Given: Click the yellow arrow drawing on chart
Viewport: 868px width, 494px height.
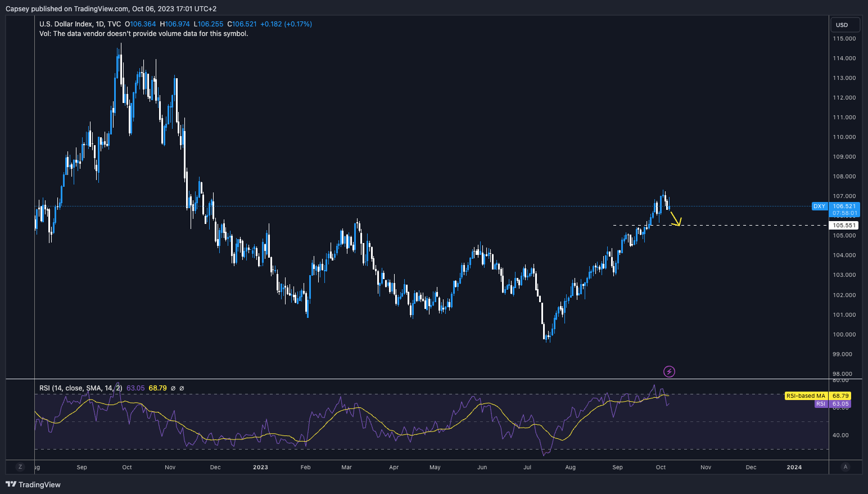Looking at the screenshot, I should (675, 218).
